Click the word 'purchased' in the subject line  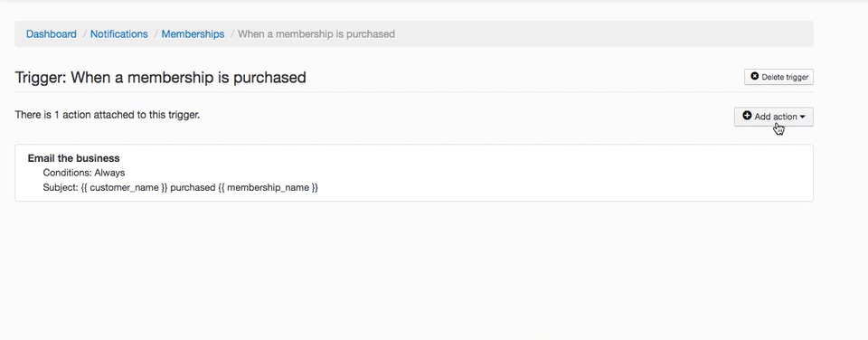[193, 188]
